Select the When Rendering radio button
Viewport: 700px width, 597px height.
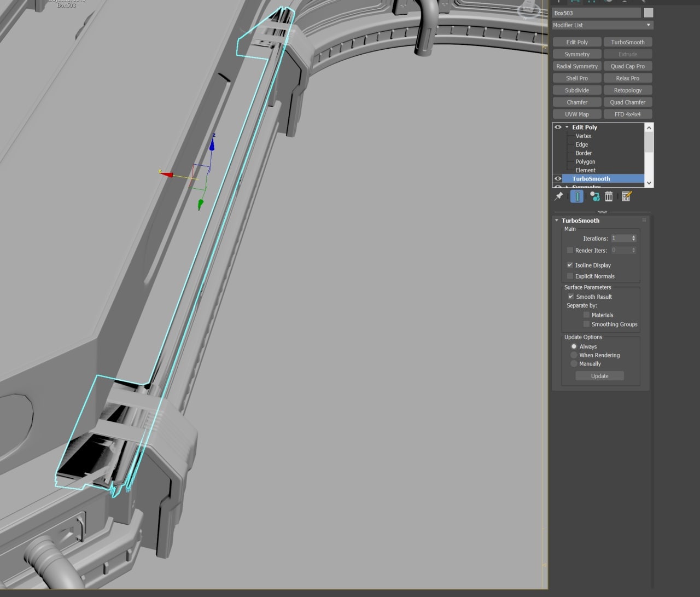[574, 355]
